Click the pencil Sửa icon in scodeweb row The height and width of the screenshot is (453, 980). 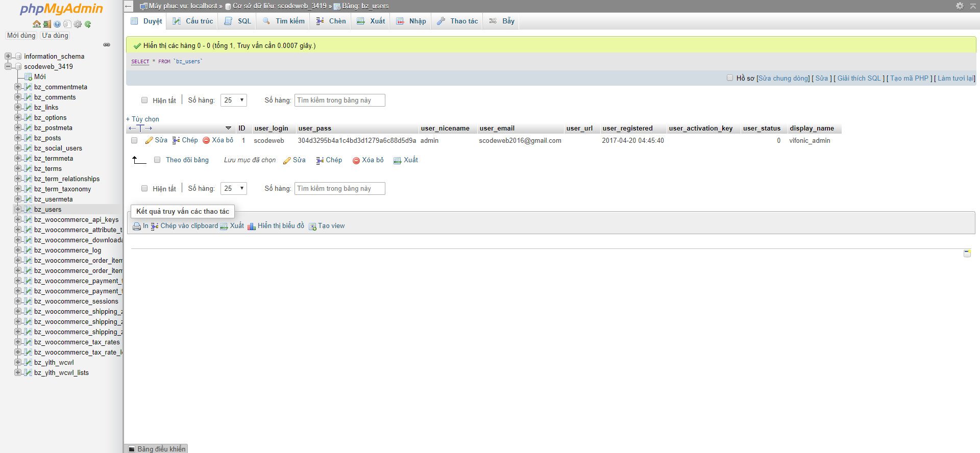tap(149, 140)
